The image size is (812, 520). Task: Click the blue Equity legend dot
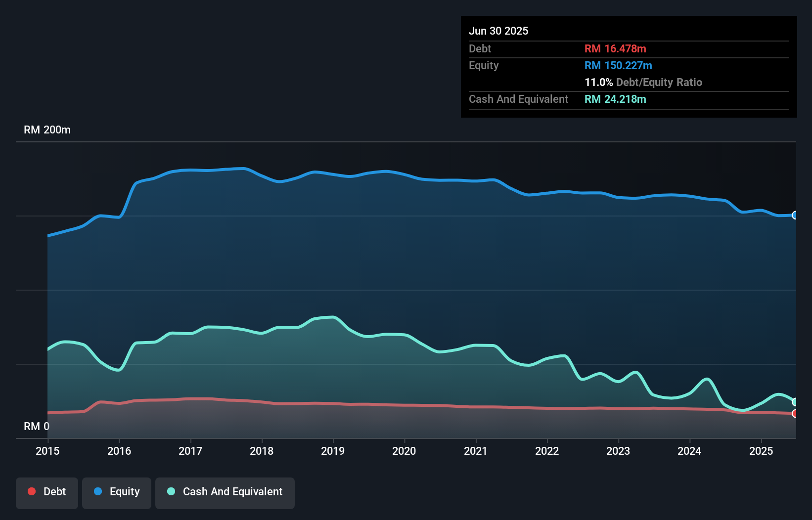pyautogui.click(x=99, y=491)
